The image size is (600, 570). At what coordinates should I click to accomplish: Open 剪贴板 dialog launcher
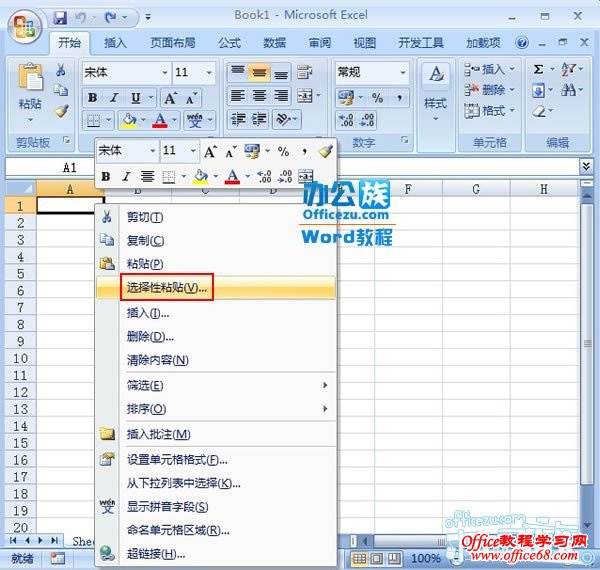tap(67, 141)
